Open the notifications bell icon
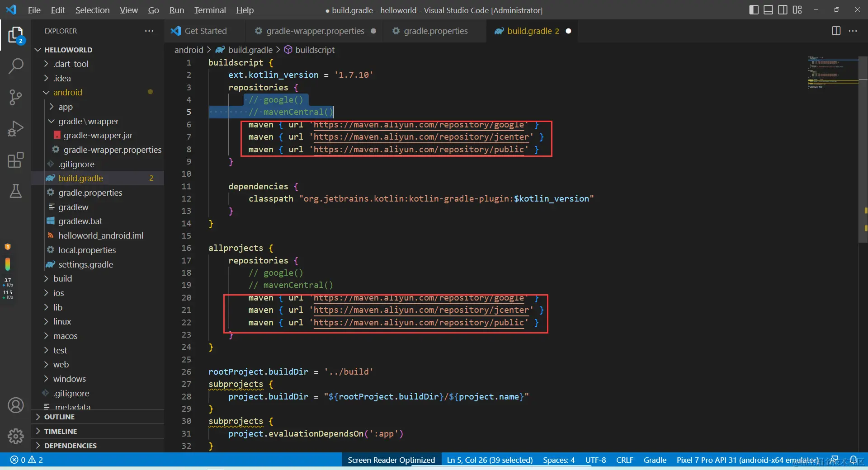The height and width of the screenshot is (470, 868). tap(854, 460)
